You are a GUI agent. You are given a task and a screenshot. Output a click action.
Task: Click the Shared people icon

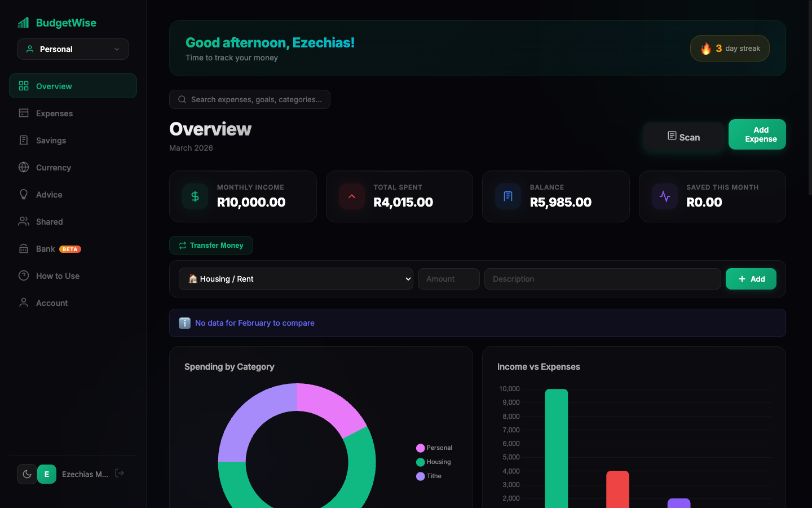(24, 221)
